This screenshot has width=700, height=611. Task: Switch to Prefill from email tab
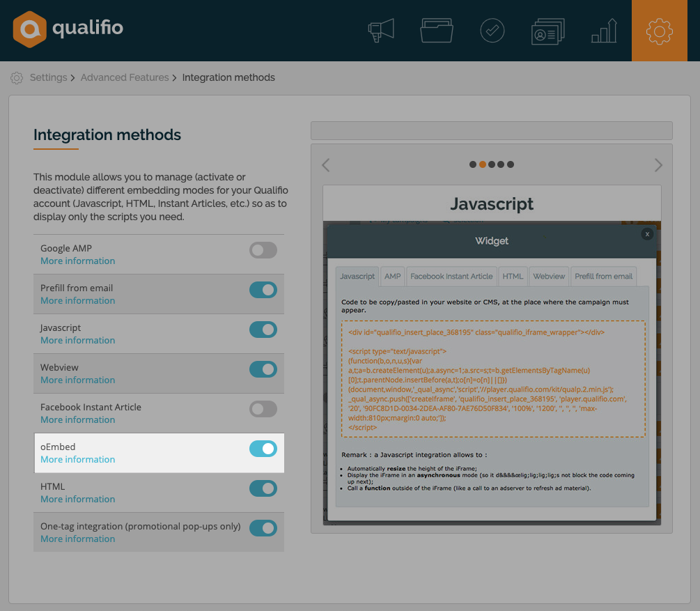point(604,277)
